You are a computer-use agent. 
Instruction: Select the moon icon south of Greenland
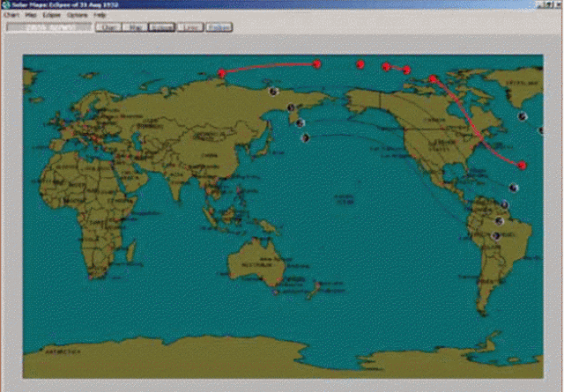[523, 115]
